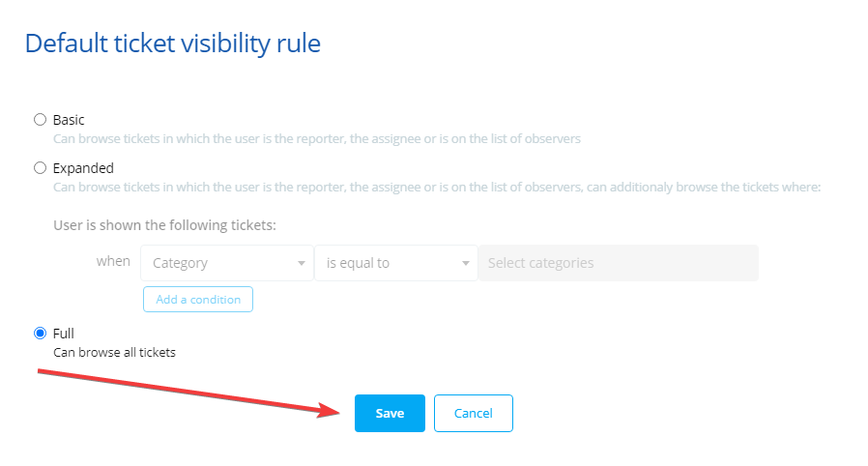Click the Select categories input field
The image size is (868, 466).
(x=618, y=263)
